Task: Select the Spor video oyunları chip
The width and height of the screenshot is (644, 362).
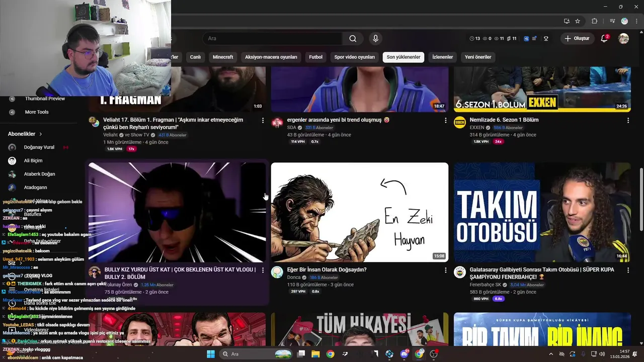Action: tap(355, 57)
